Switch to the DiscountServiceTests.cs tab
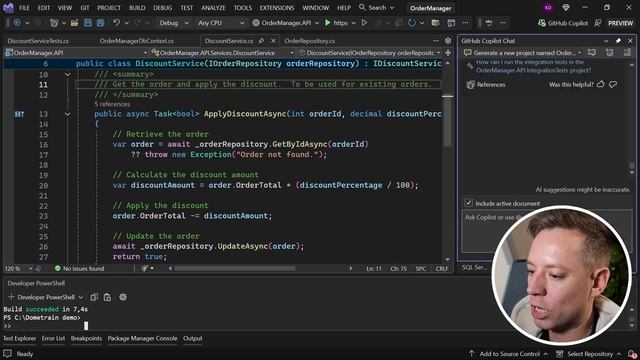This screenshot has height=360, width=640. pos(38,41)
